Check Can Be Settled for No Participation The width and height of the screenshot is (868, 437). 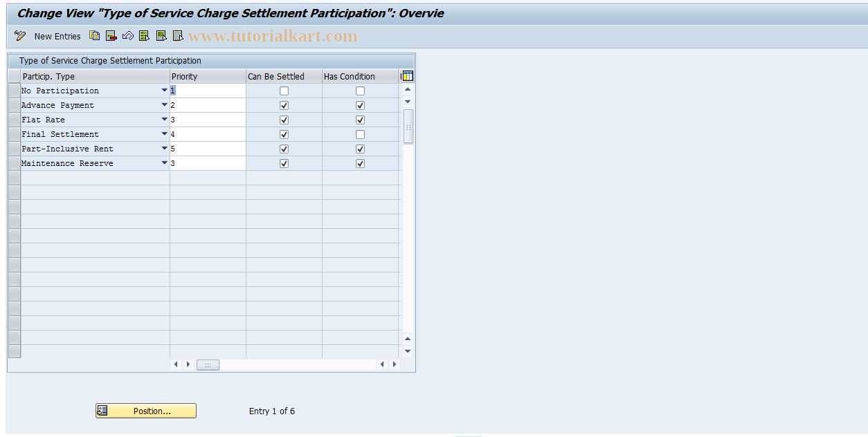[x=284, y=91]
